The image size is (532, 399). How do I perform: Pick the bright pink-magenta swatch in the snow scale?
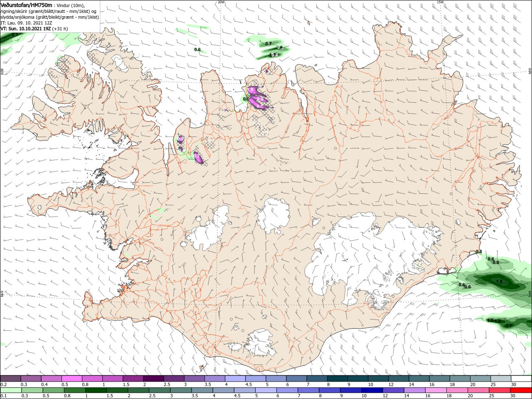[71, 379]
